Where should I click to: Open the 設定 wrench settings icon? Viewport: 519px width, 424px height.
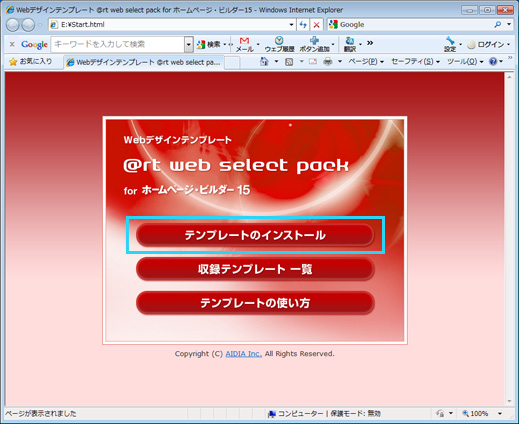[450, 44]
